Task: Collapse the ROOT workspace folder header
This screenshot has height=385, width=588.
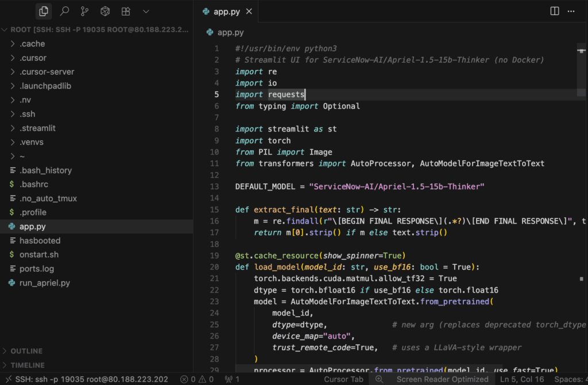Action: pos(98,29)
